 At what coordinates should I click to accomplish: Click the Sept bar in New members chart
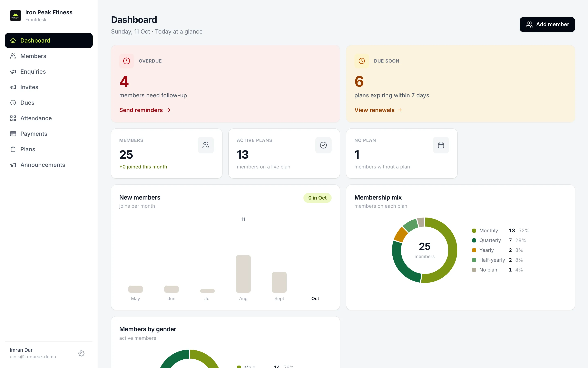coord(279,282)
